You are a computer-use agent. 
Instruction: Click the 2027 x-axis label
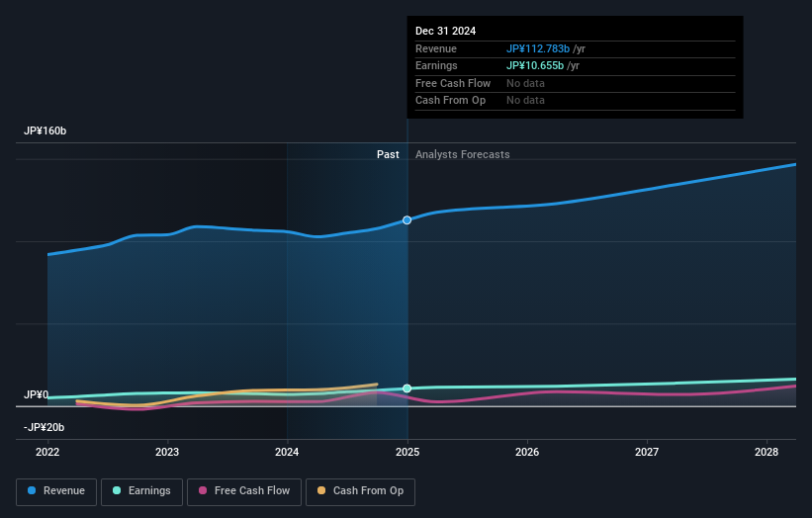[x=647, y=452]
